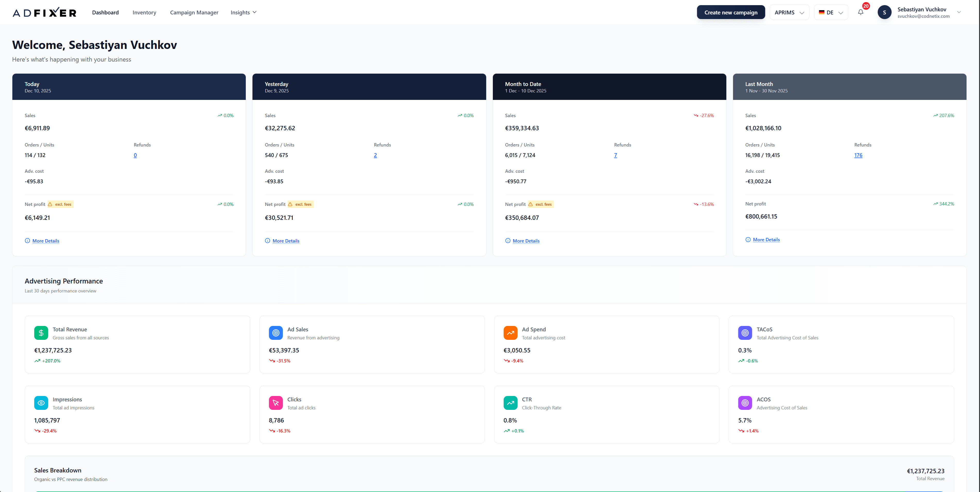Click the 176 refunds link on Last Month card

click(x=859, y=155)
